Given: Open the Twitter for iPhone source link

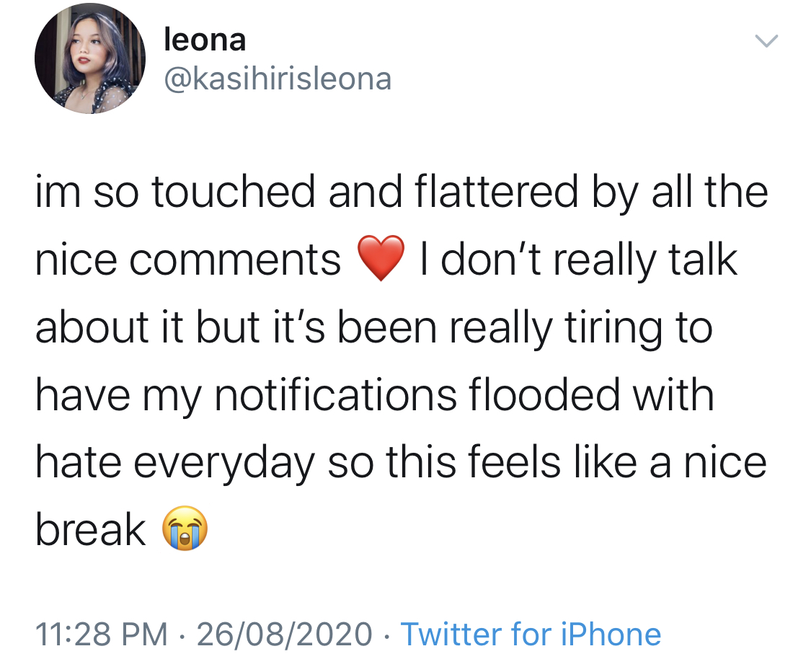Looking at the screenshot, I should coord(531,635).
